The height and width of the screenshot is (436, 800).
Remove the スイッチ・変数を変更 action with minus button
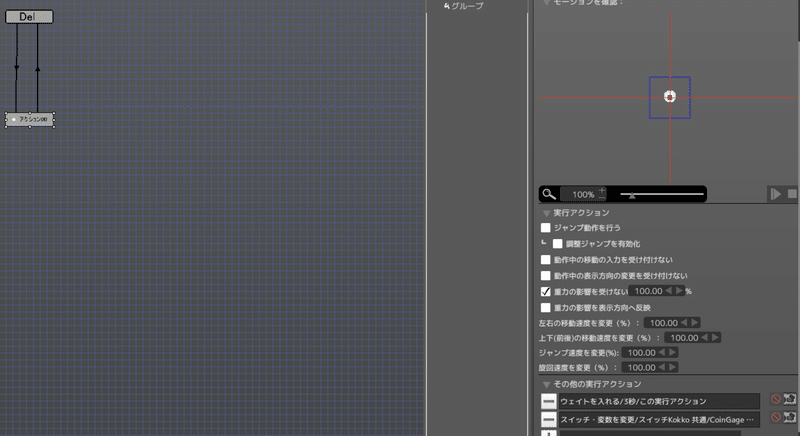click(548, 420)
